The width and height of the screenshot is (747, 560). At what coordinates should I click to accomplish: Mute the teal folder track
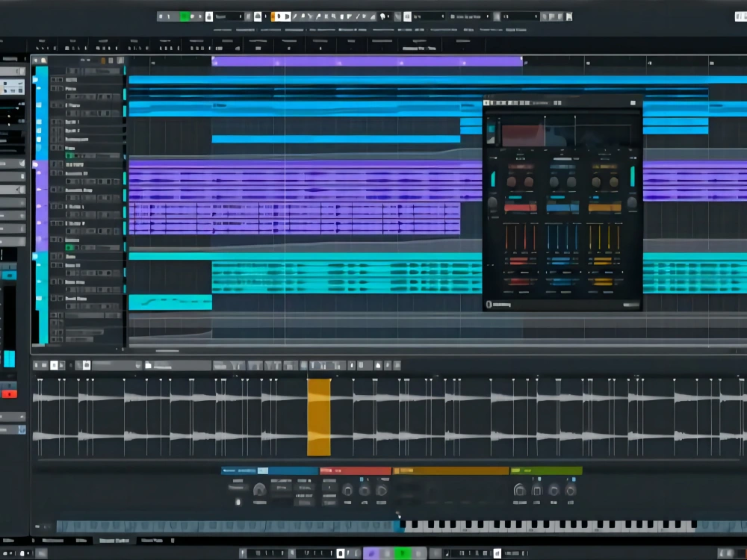point(53,256)
